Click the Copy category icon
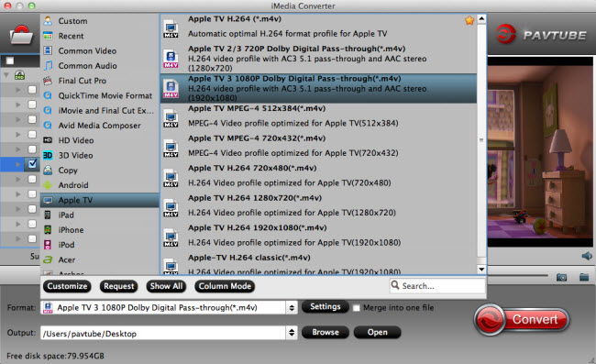The height and width of the screenshot is (364, 596). click(48, 170)
